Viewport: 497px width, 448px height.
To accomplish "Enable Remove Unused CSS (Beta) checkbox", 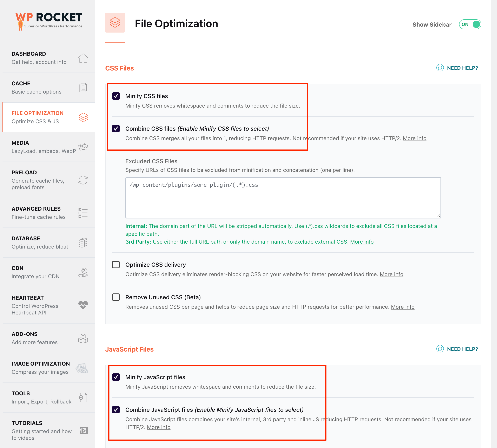I will (116, 297).
